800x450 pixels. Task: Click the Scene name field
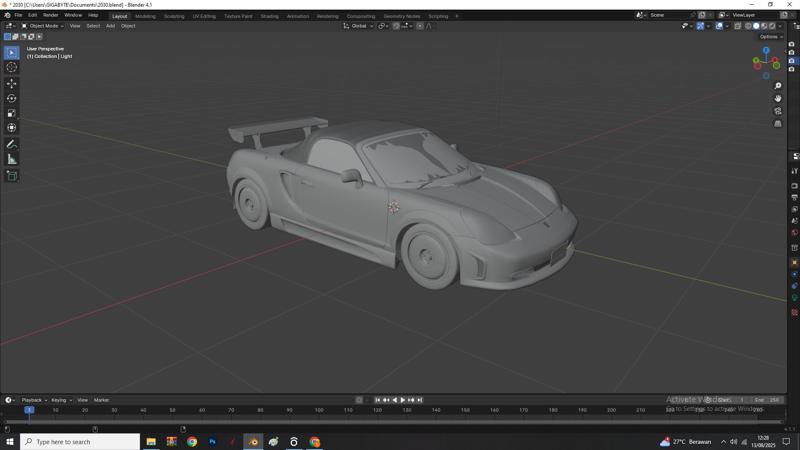point(668,15)
